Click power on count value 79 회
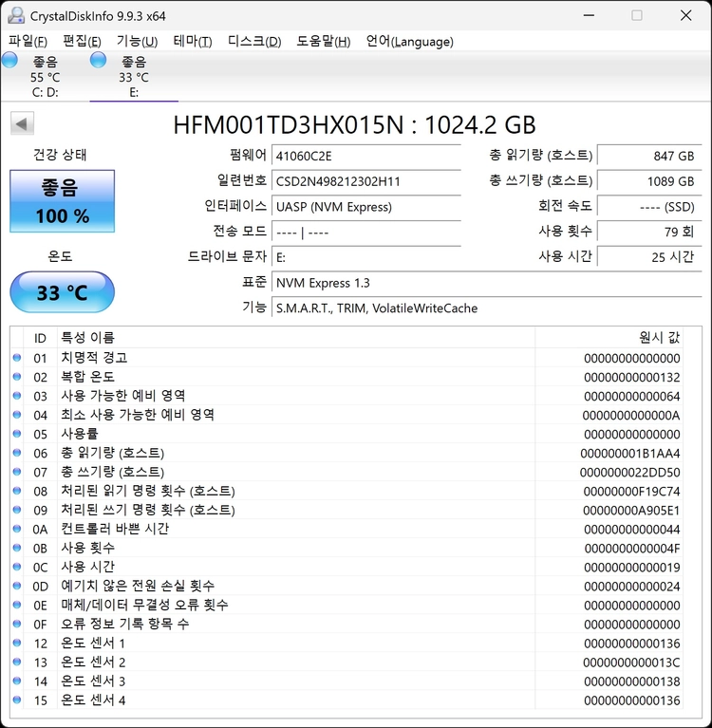This screenshot has height=728, width=712. pyautogui.click(x=649, y=232)
